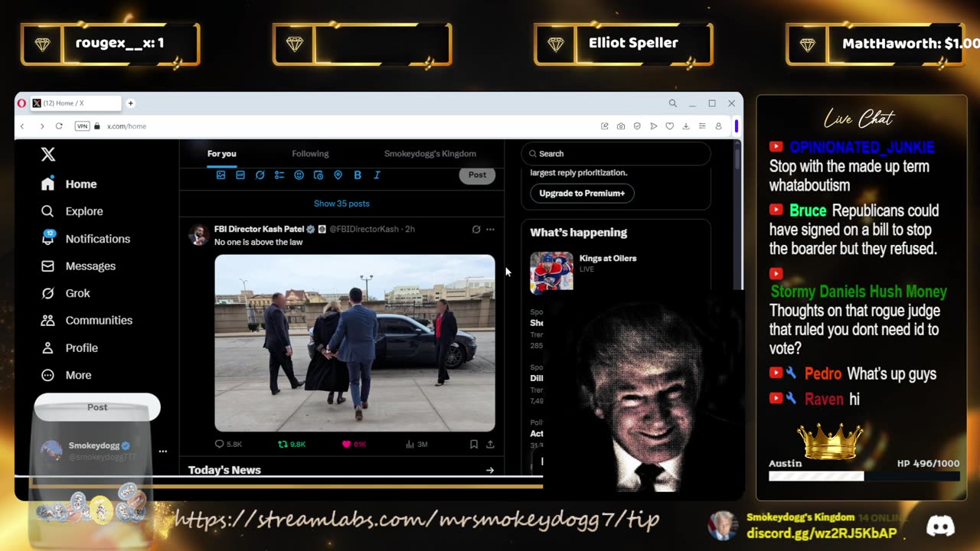Open the Home page in sidebar

click(x=70, y=184)
